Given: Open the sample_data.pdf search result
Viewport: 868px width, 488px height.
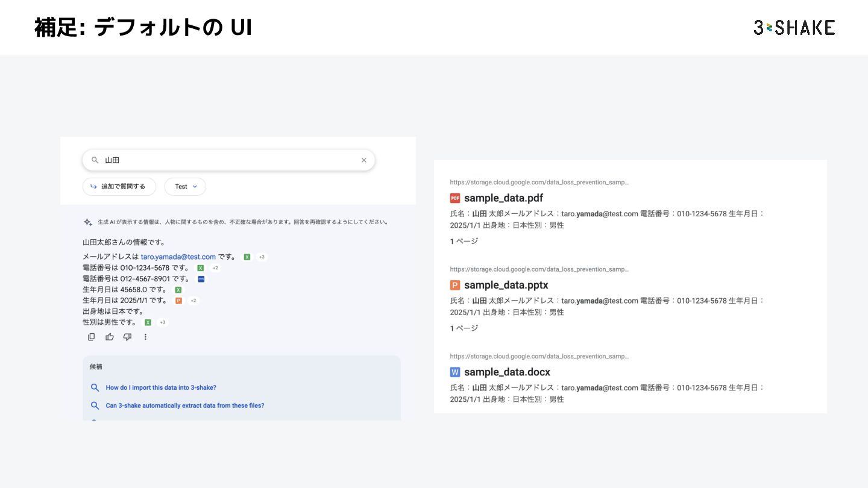Looking at the screenshot, I should (x=503, y=198).
